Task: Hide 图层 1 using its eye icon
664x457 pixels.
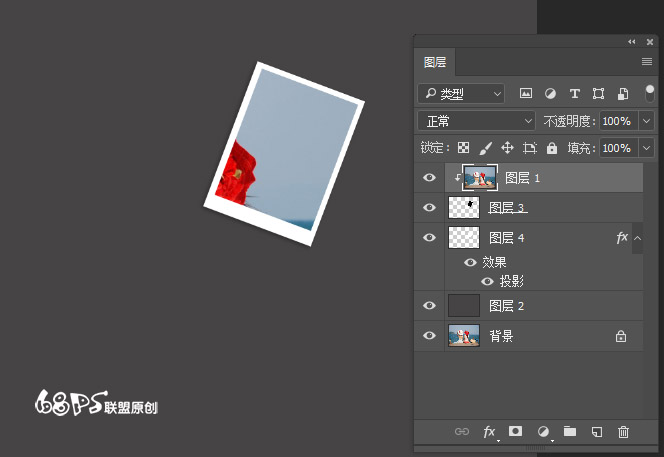Action: tap(429, 178)
